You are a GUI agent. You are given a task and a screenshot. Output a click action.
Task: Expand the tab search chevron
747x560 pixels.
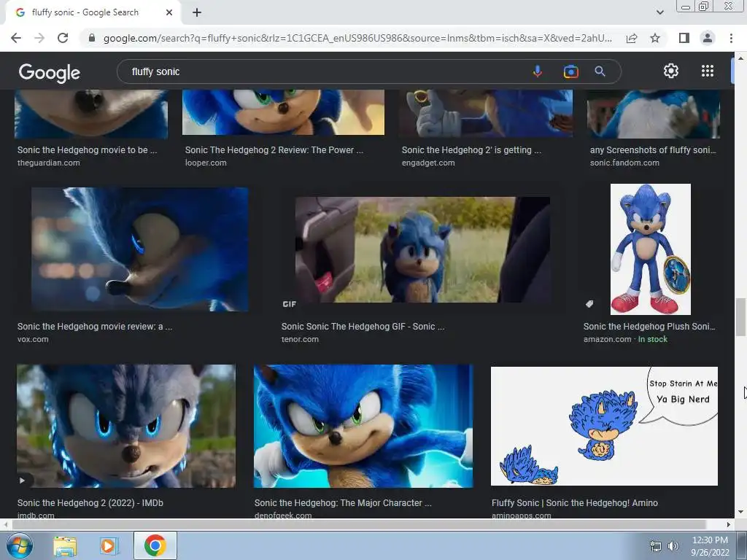tap(659, 12)
